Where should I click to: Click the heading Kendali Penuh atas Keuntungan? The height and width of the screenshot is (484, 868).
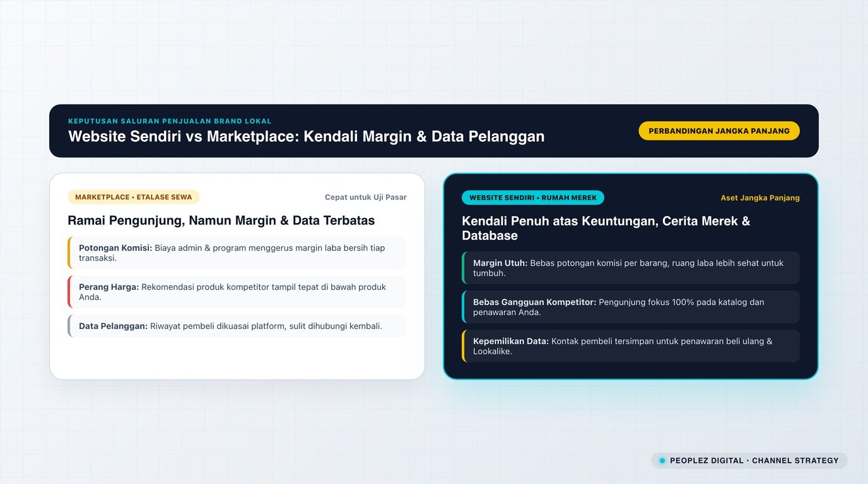coord(606,228)
